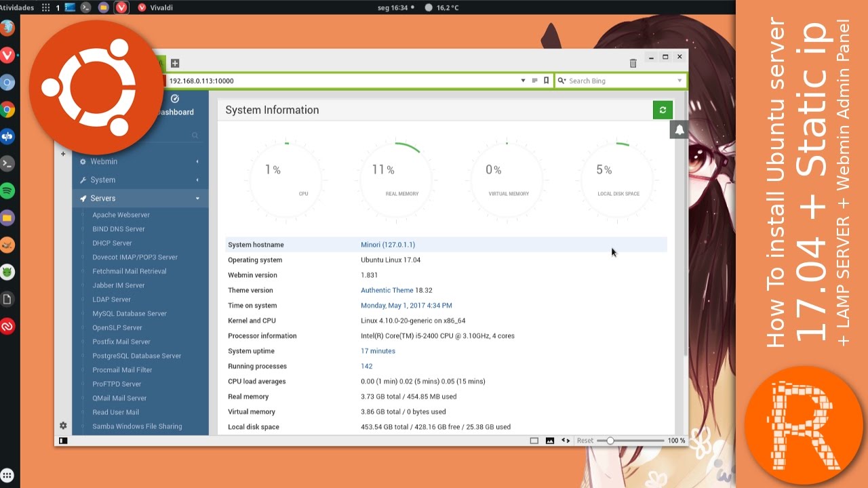Expand the Webmin menu section
Image resolution: width=868 pixels, height=488 pixels.
click(140, 161)
